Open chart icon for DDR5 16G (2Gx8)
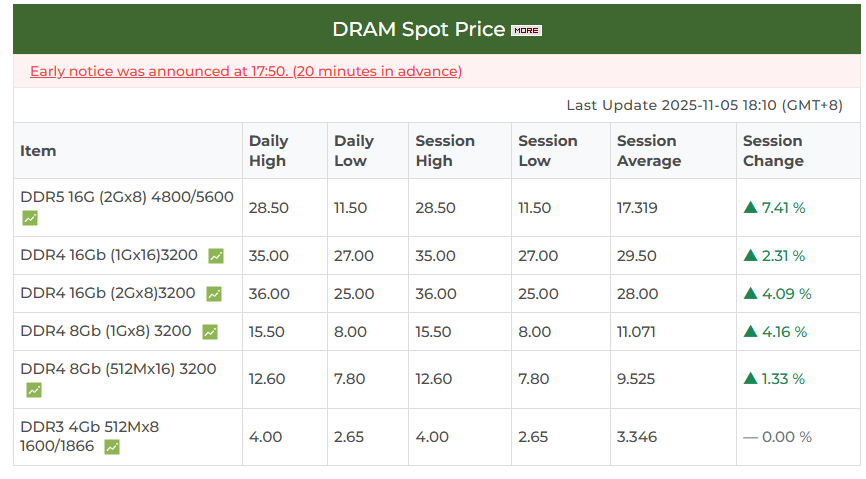Screen dimensions: 866x479 click(31, 218)
